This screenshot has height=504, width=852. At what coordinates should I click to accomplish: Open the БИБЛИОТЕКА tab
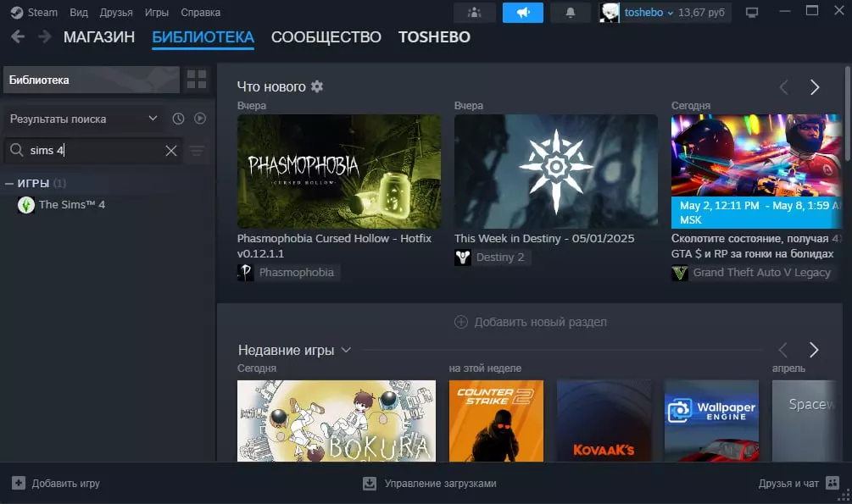(x=203, y=37)
